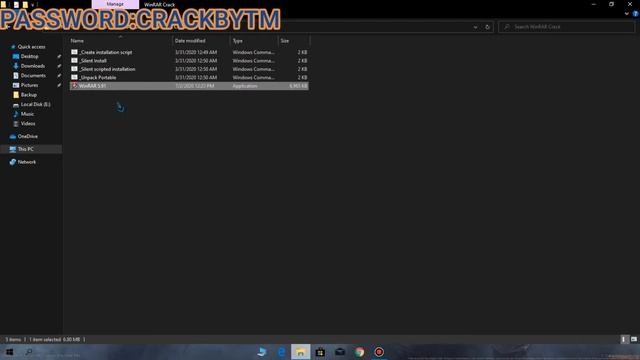Click the _Silent install file icon
Image resolution: width=640 pixels, height=360 pixels.
74,60
